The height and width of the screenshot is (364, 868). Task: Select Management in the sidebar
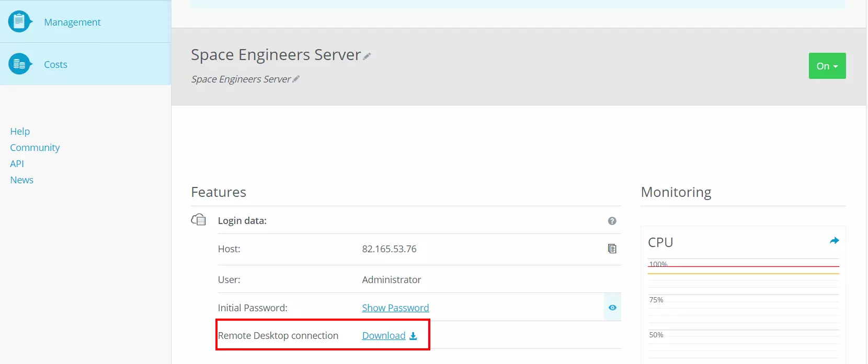click(x=72, y=22)
